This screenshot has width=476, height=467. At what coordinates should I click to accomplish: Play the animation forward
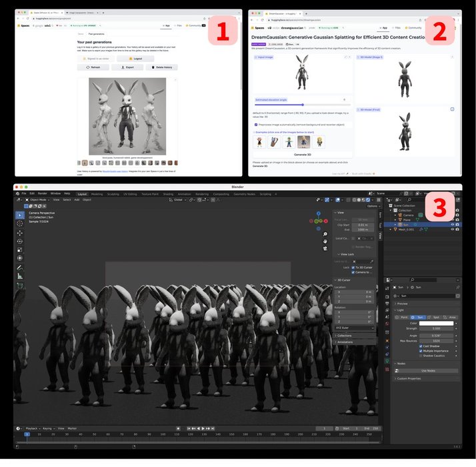pyautogui.click(x=203, y=428)
